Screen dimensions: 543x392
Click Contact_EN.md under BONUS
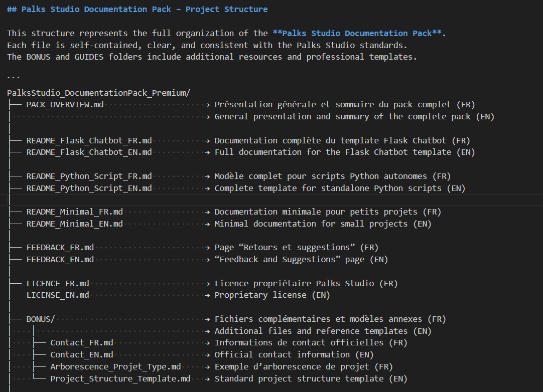click(x=81, y=355)
